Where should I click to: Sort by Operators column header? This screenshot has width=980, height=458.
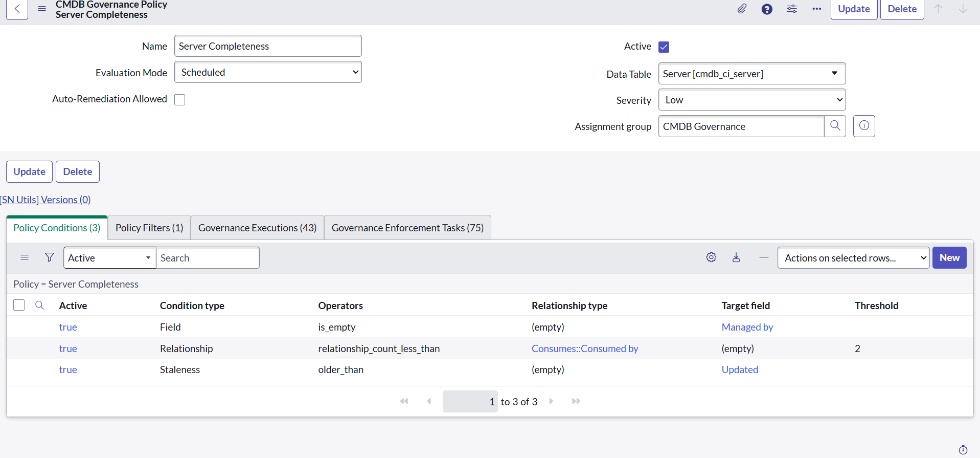pos(340,306)
